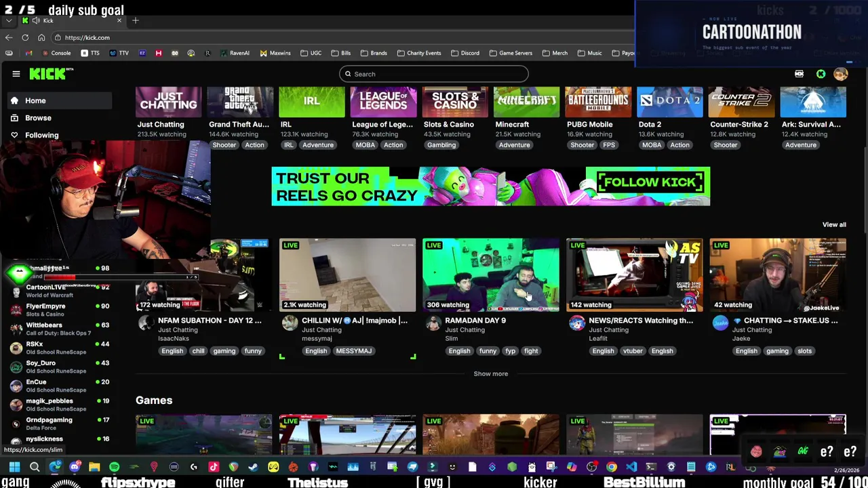Screen dimensions: 868x488
Task: Click the green Kick icon beside avatar
Action: 821,74
